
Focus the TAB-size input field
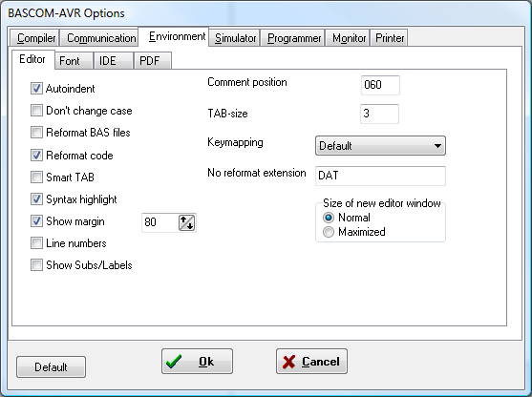[380, 114]
